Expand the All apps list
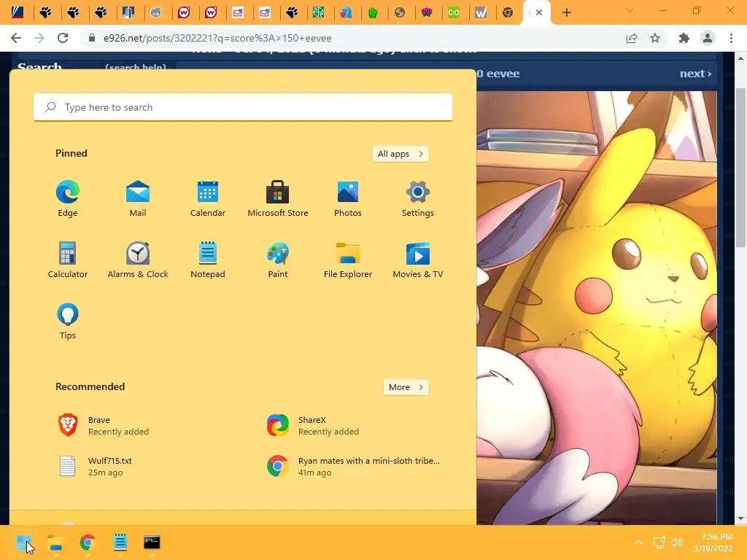The image size is (747, 560). coord(400,154)
